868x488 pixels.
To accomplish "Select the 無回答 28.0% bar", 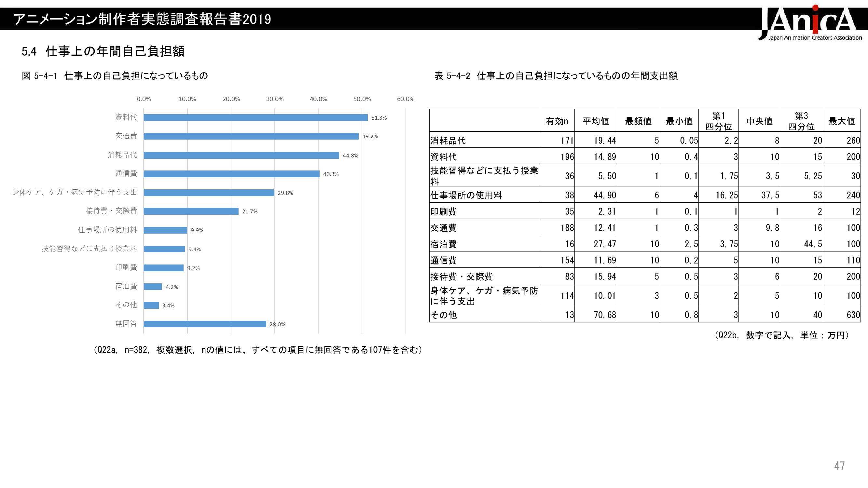I will click(205, 324).
